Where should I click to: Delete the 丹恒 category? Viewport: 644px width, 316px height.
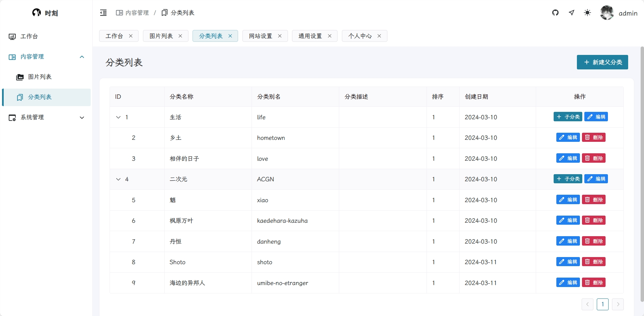click(594, 241)
